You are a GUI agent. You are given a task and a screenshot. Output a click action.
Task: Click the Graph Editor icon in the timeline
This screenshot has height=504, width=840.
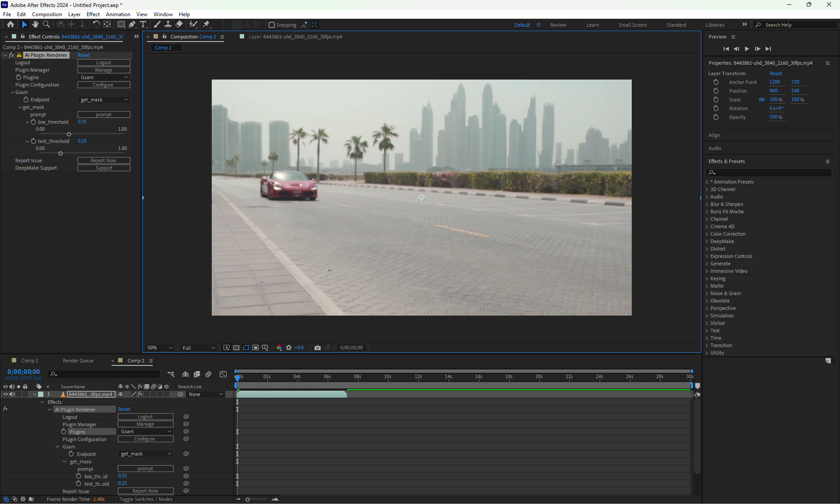click(223, 374)
